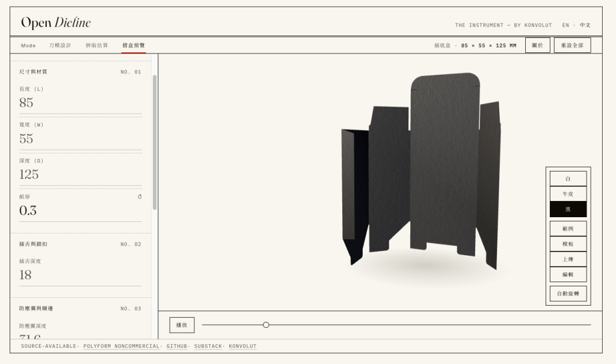Open the PolyForm Noncommercial license link
Screen dimensions: 616x364
[x=121, y=347]
